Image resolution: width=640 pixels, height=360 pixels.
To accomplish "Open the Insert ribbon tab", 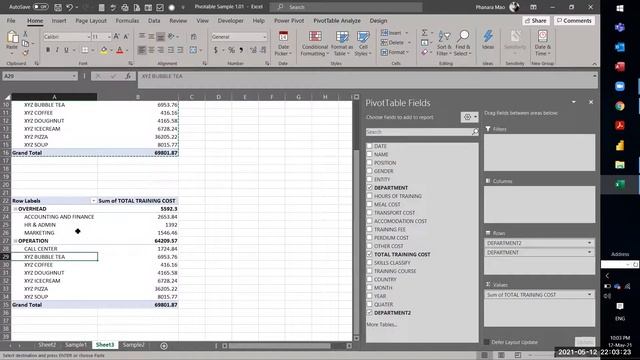I will pyautogui.click(x=59, y=20).
